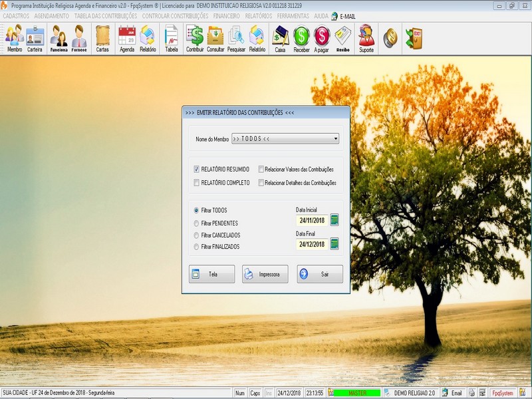
Task: Open the Data Final calendar picker
Action: click(334, 243)
